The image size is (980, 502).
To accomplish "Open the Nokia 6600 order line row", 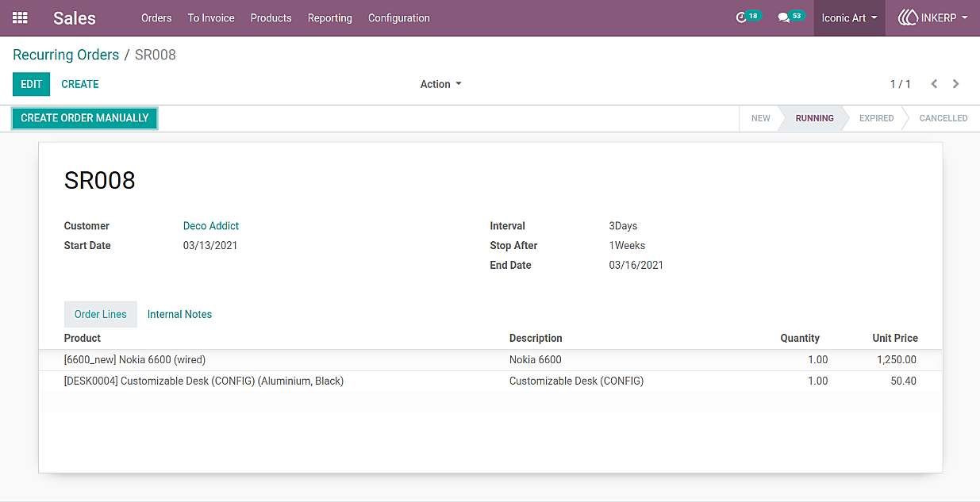I will coord(490,360).
